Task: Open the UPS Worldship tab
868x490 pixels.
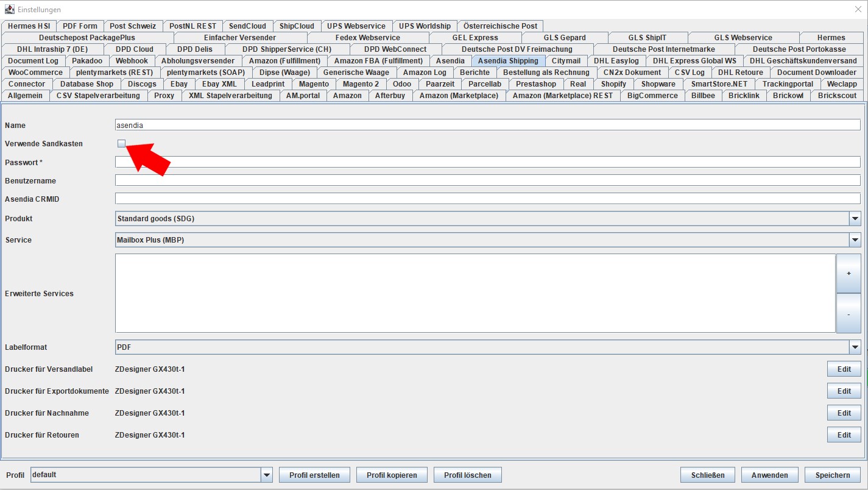Action: (x=425, y=26)
